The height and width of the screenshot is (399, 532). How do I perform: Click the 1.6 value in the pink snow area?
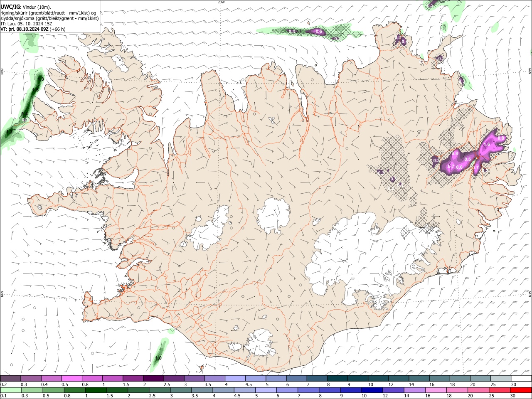[x=488, y=145]
